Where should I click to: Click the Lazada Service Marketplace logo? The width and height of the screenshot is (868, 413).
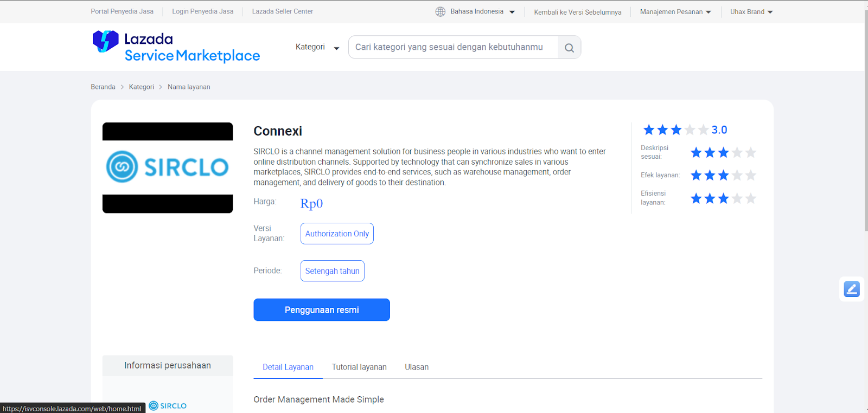(x=176, y=47)
